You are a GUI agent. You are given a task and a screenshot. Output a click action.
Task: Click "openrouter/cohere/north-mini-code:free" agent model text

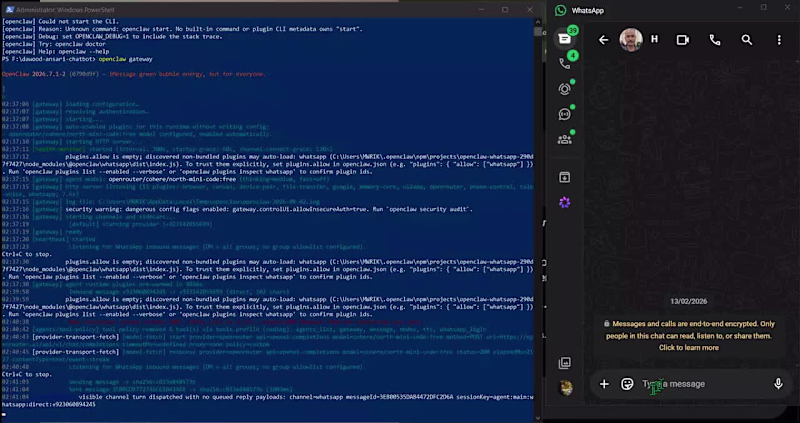tap(172, 179)
